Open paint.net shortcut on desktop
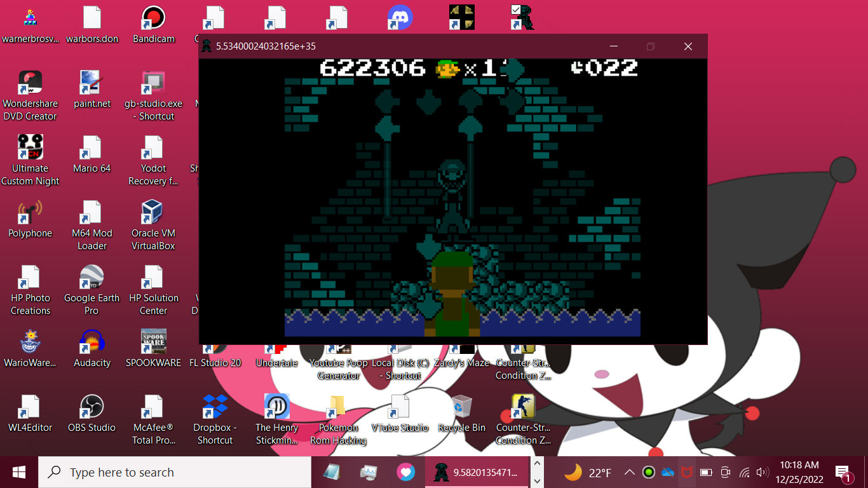Image resolution: width=868 pixels, height=488 pixels. point(92,90)
